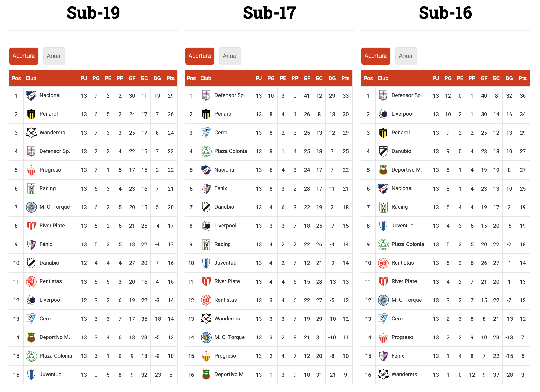Click Progreso crest in Sub-17 table
Screen dimensions: 540x392
[x=206, y=356]
